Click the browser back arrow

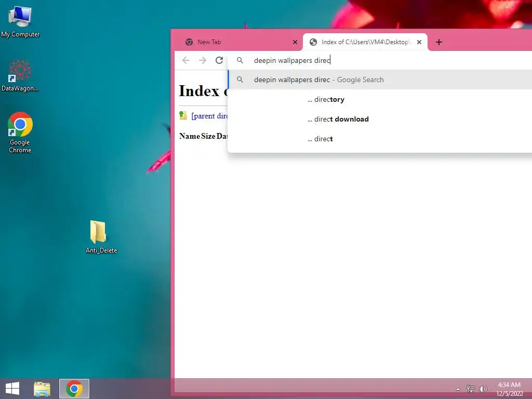click(x=186, y=60)
